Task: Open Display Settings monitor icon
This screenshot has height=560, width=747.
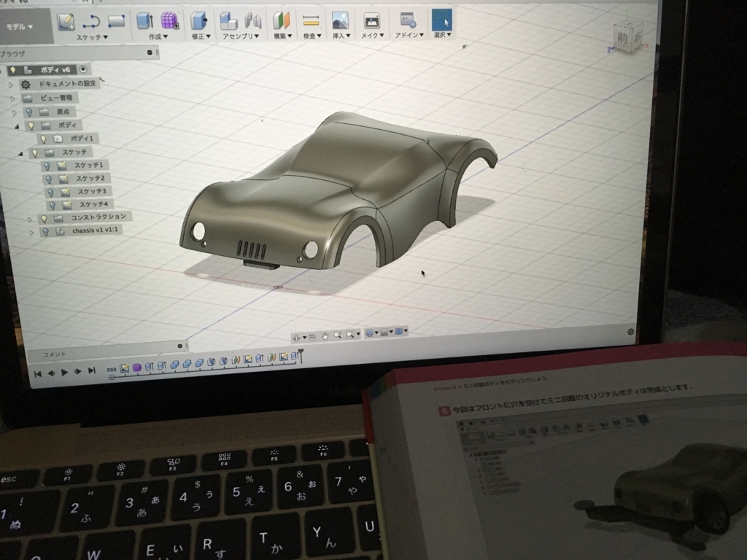Action: pyautogui.click(x=369, y=332)
